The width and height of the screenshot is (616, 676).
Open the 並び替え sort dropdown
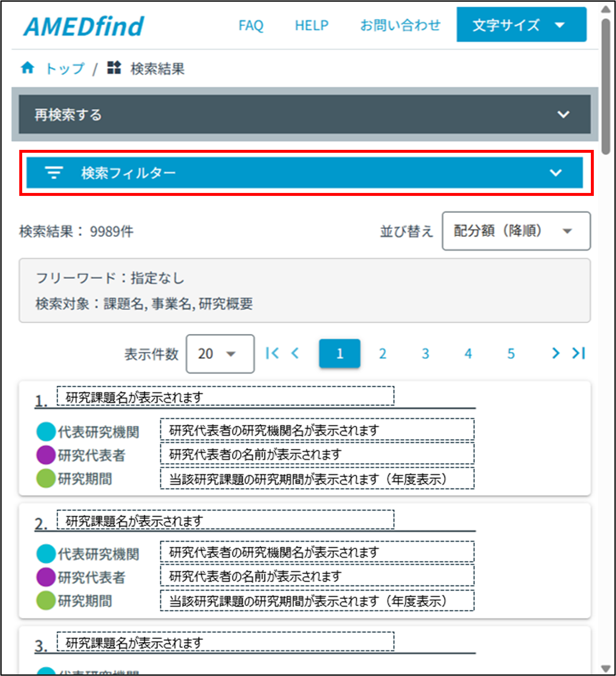coord(516,231)
